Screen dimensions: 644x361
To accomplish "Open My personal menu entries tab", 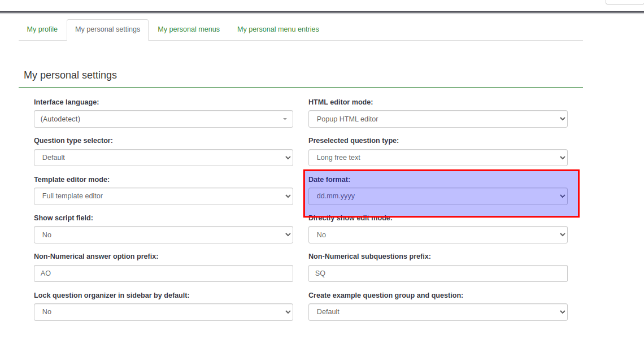I will 278,29.
